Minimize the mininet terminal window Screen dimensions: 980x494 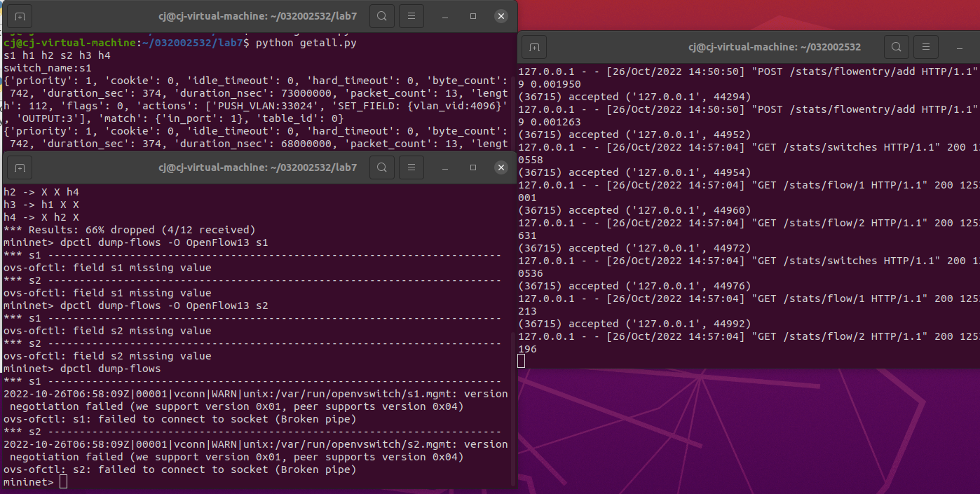tap(447, 167)
